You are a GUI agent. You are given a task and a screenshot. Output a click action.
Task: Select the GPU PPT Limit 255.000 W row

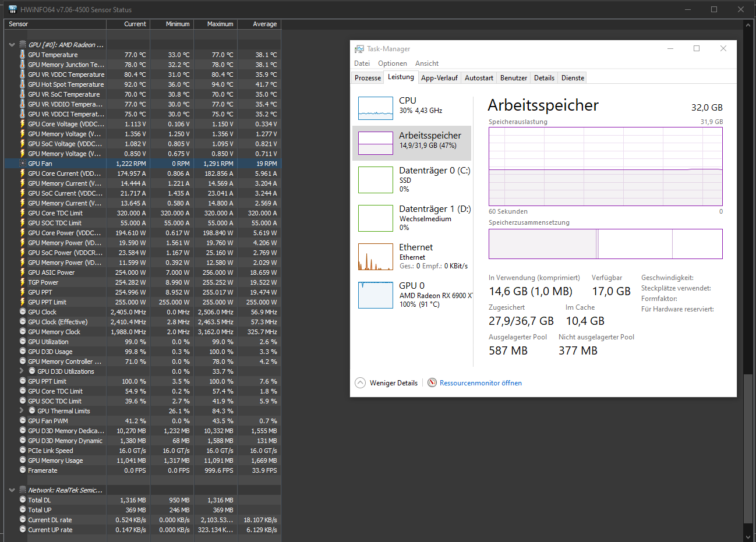pyautogui.click(x=143, y=302)
